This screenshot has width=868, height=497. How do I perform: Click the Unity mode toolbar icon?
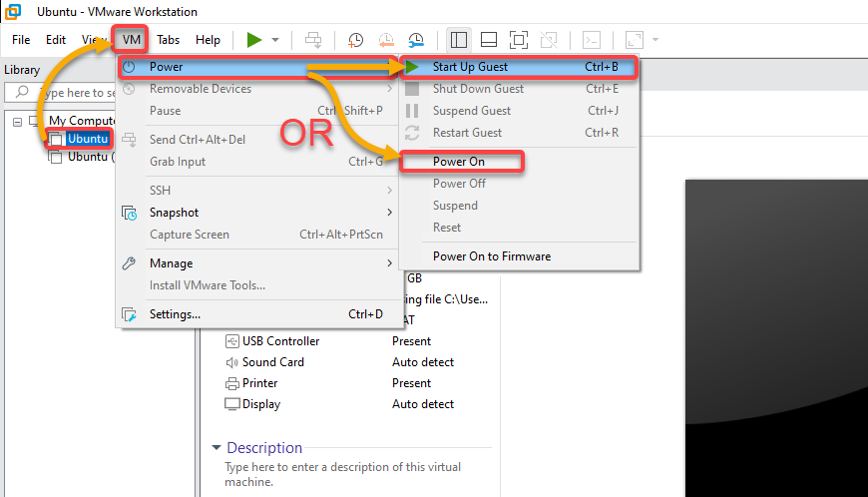(549, 40)
